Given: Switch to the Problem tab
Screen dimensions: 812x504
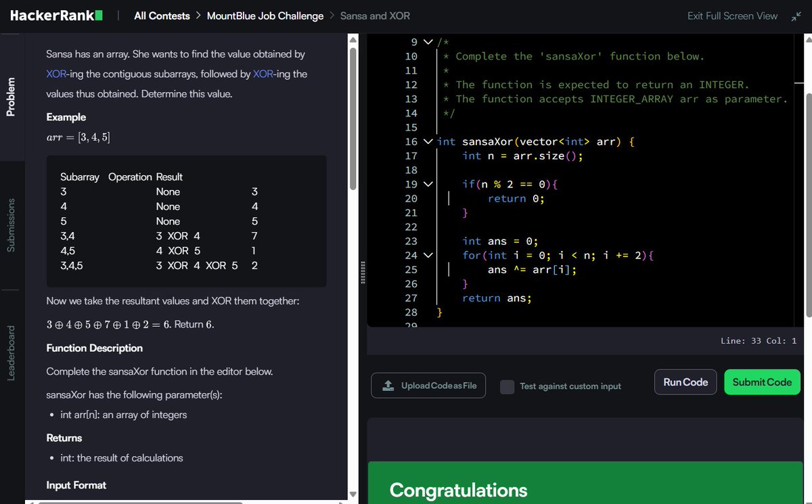Looking at the screenshot, I should [11, 96].
